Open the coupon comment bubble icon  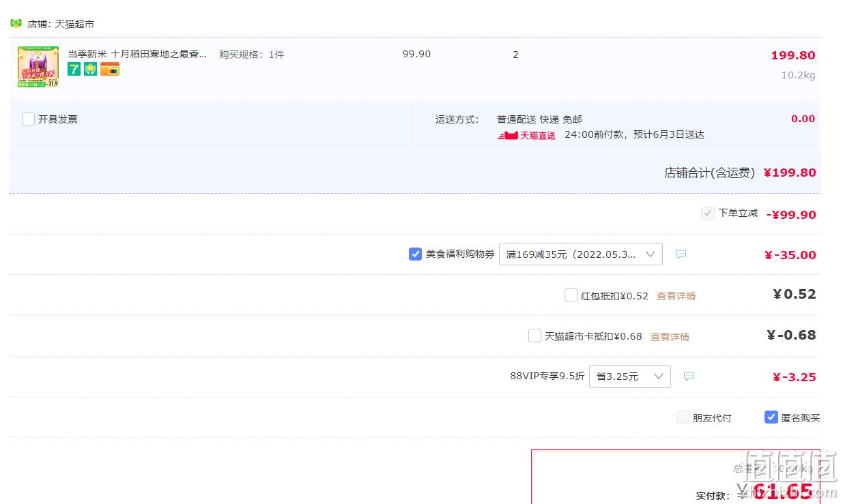click(x=681, y=254)
